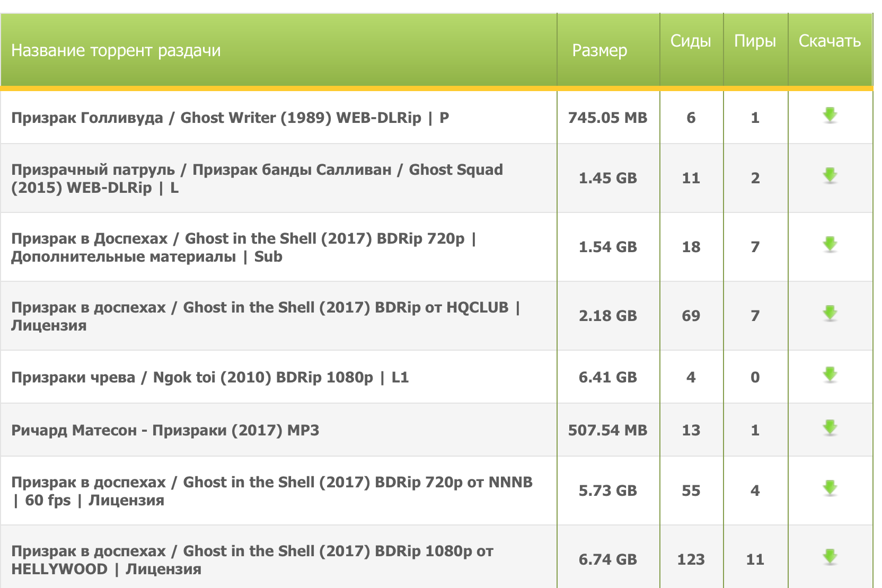
Task: Click the Скачать column header
Action: point(830,41)
